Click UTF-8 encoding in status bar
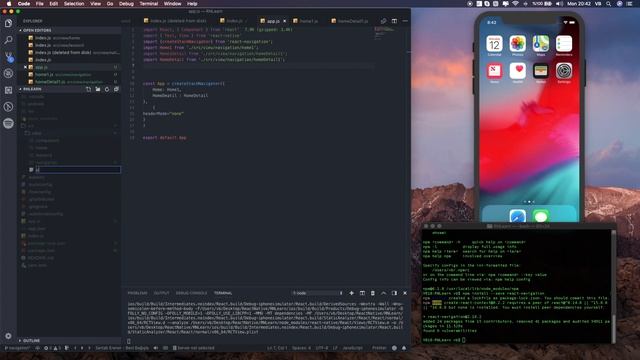The image size is (640, 360). (x=322, y=348)
